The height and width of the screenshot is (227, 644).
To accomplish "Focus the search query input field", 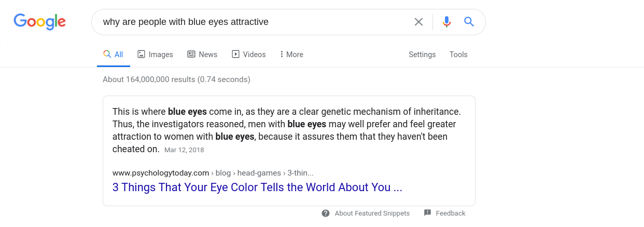I will click(x=254, y=22).
